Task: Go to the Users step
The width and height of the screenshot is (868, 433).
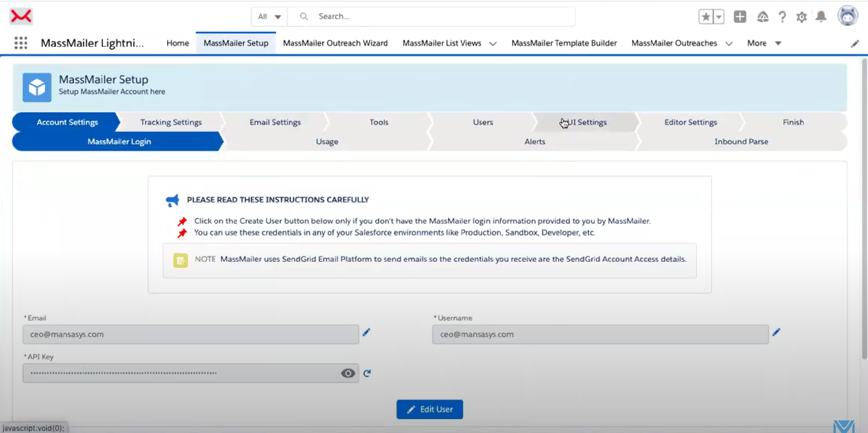Action: tap(483, 122)
